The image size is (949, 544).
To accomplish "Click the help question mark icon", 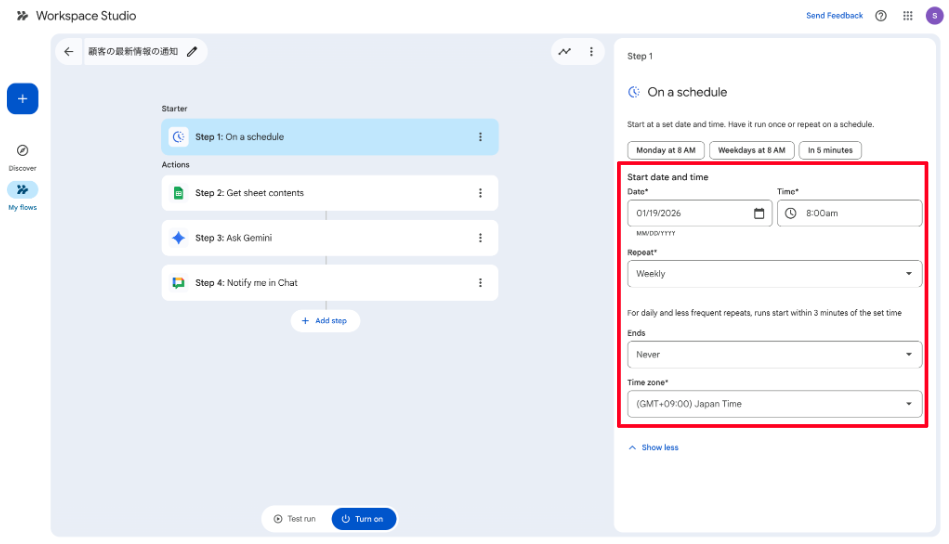I will (881, 16).
